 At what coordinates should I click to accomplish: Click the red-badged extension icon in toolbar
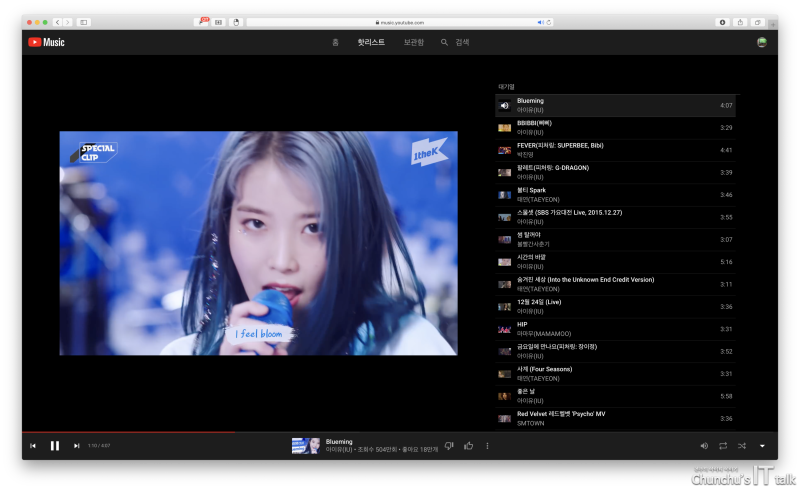[x=203, y=22]
